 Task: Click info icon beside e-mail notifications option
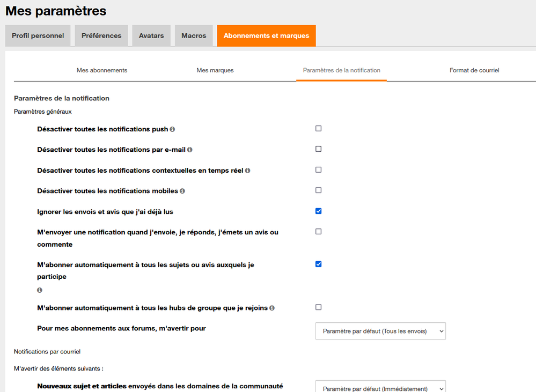[190, 150]
